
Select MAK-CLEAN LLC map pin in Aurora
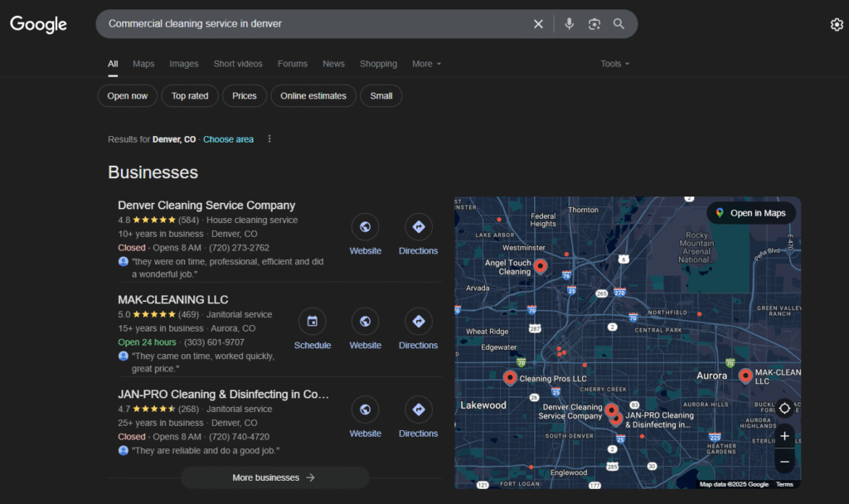coord(745,376)
